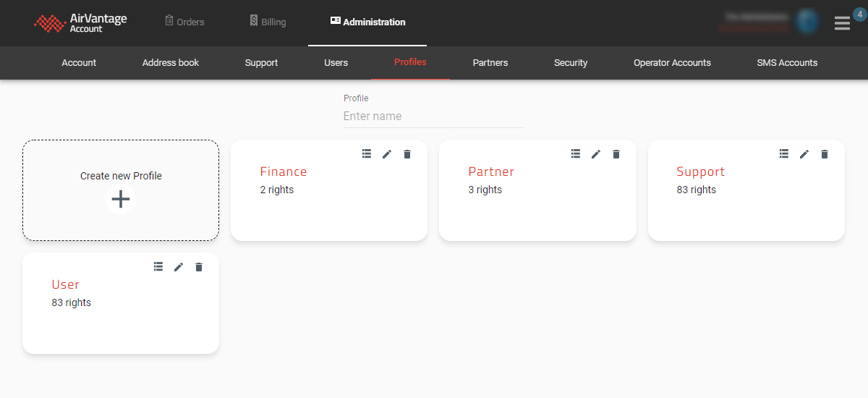The width and height of the screenshot is (868, 398).
Task: Click the Profile name search field
Action: click(433, 117)
